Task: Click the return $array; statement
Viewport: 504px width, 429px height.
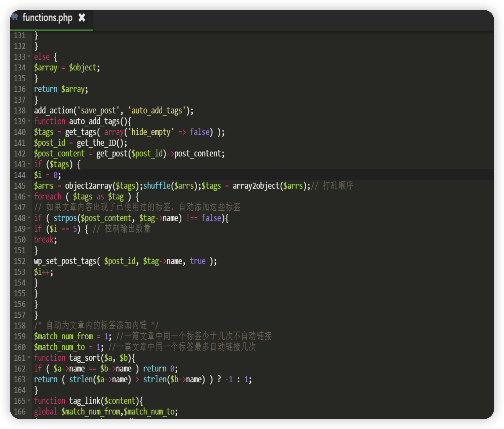Action: (x=61, y=89)
